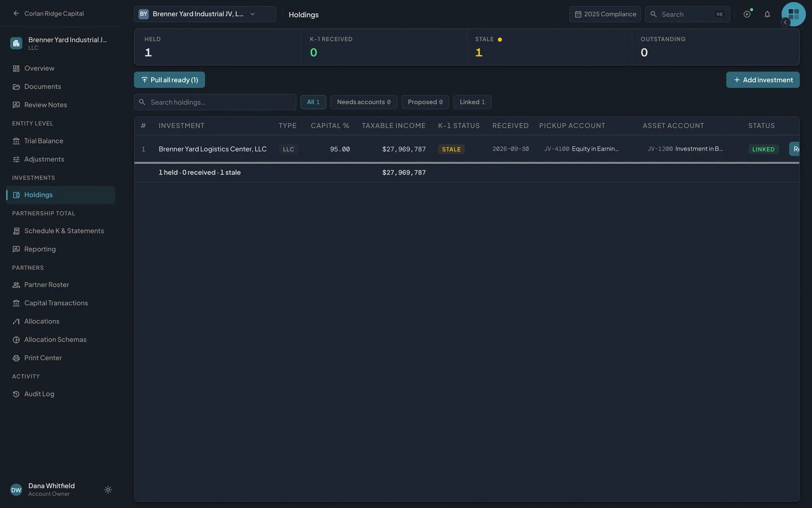Click JV-1200 Investment asset account
This screenshot has height=508, width=812.
[685, 149]
